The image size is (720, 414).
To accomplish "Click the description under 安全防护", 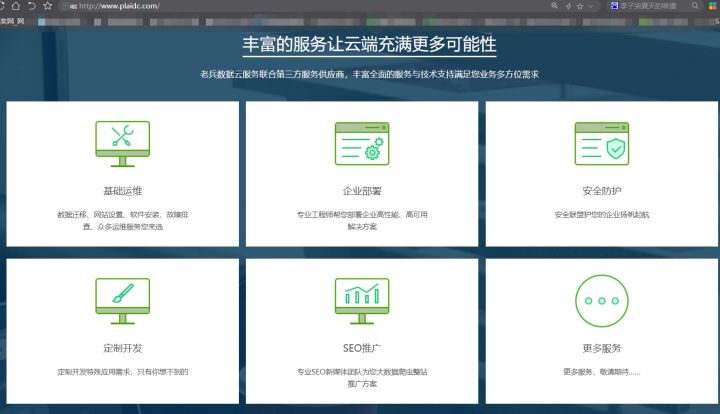I will 602,214.
